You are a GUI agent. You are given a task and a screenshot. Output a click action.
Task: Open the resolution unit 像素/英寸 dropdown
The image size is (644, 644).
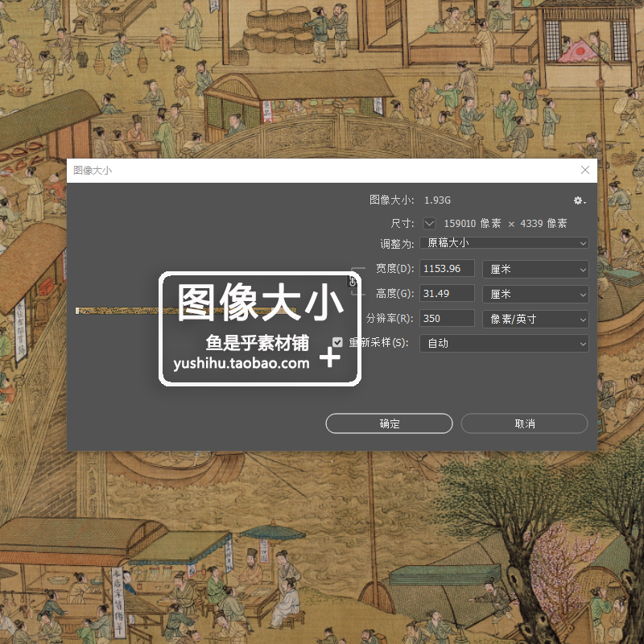pyautogui.click(x=535, y=319)
